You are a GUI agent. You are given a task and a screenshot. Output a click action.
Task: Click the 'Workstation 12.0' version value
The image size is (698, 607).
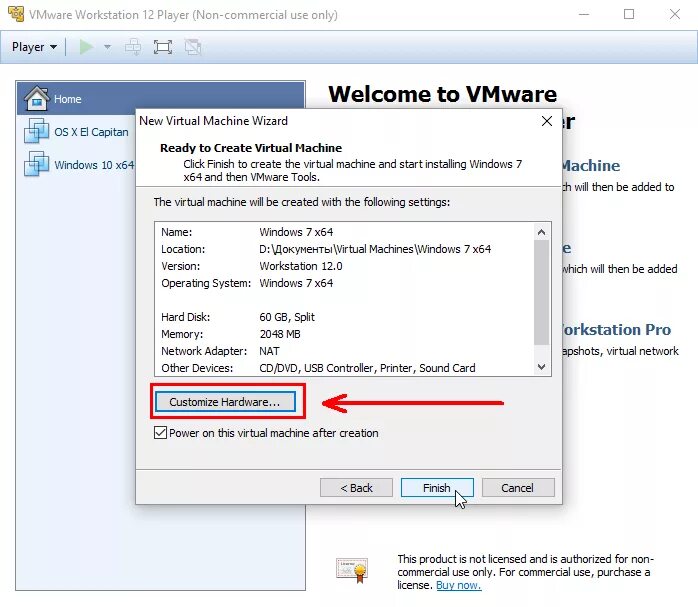pyautogui.click(x=301, y=266)
